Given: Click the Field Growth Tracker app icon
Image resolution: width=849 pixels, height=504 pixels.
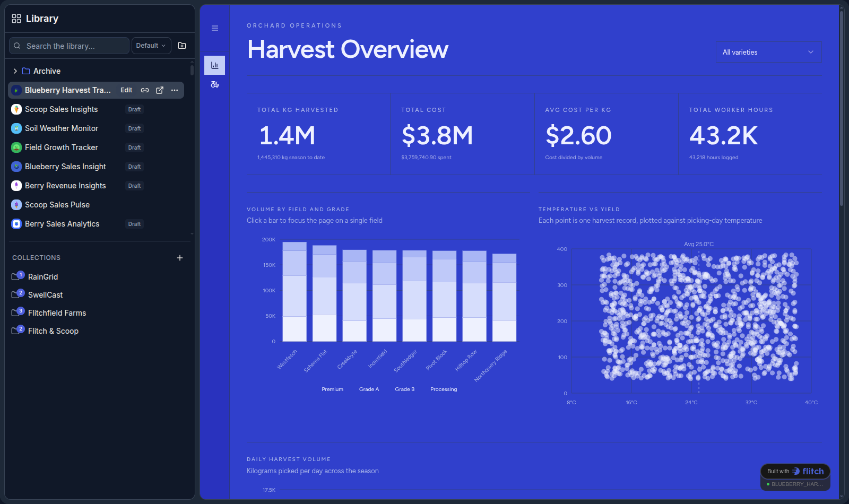Looking at the screenshot, I should (x=16, y=147).
